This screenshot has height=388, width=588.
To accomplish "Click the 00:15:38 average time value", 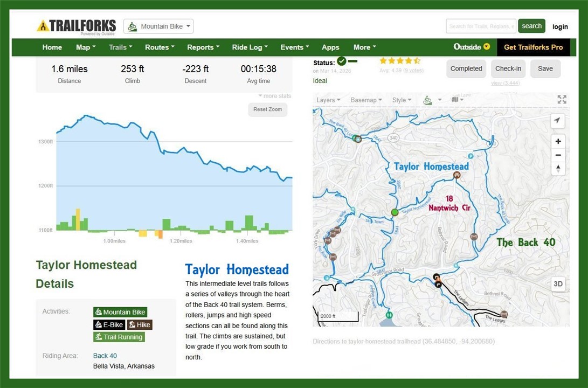I will pyautogui.click(x=258, y=69).
